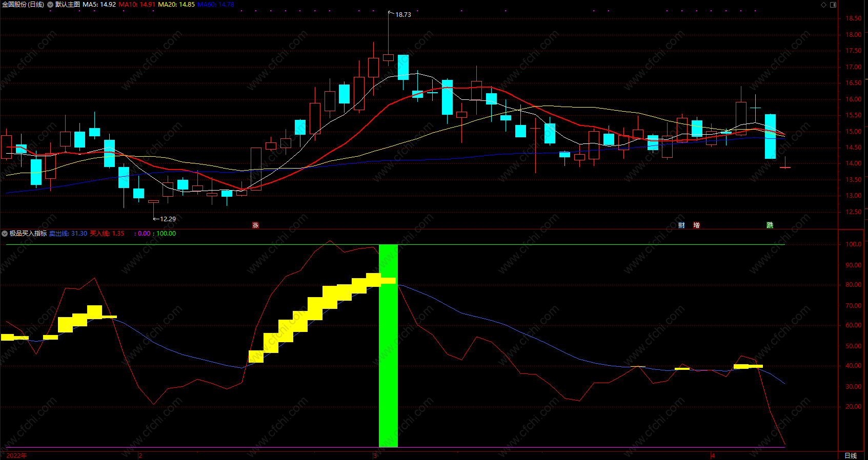Click the 增 event marker
Viewport: 868px width, 460px height.
coord(696,225)
